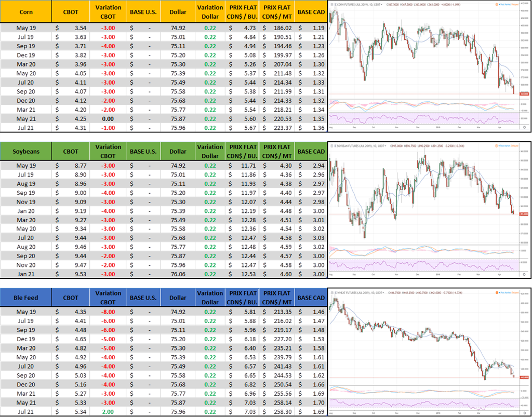Select the orange Corn table header

(x=26, y=11)
